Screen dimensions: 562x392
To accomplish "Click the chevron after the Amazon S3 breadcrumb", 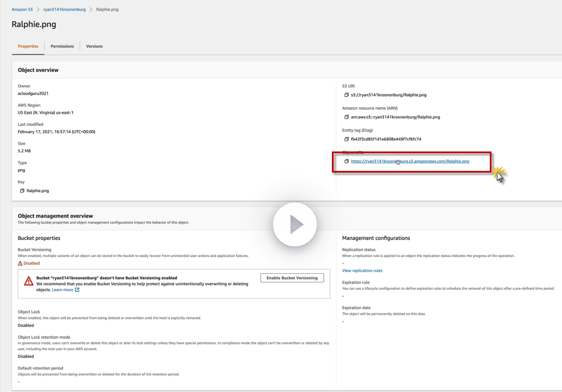I will pos(38,9).
